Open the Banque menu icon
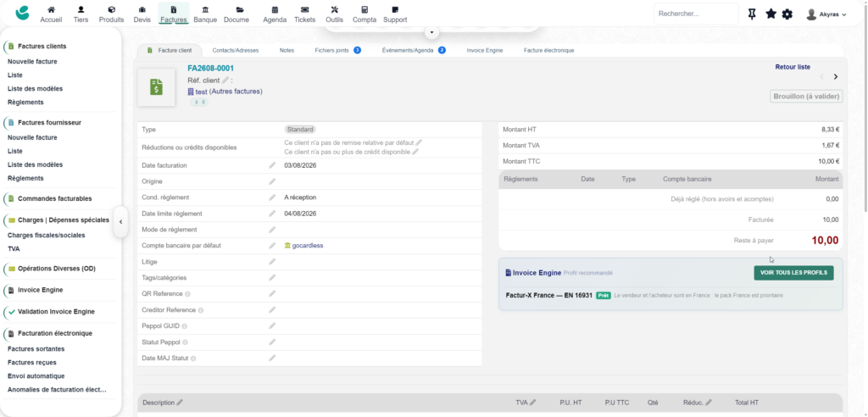The image size is (868, 417). [x=205, y=9]
